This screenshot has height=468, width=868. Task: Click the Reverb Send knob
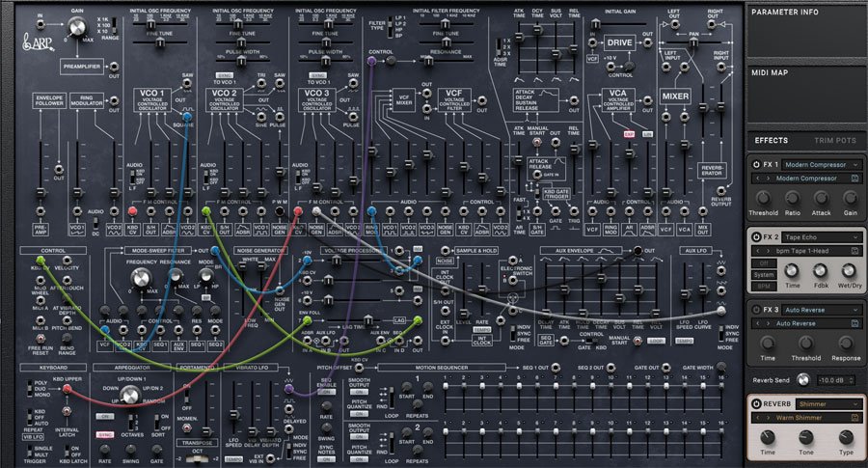[x=801, y=380]
